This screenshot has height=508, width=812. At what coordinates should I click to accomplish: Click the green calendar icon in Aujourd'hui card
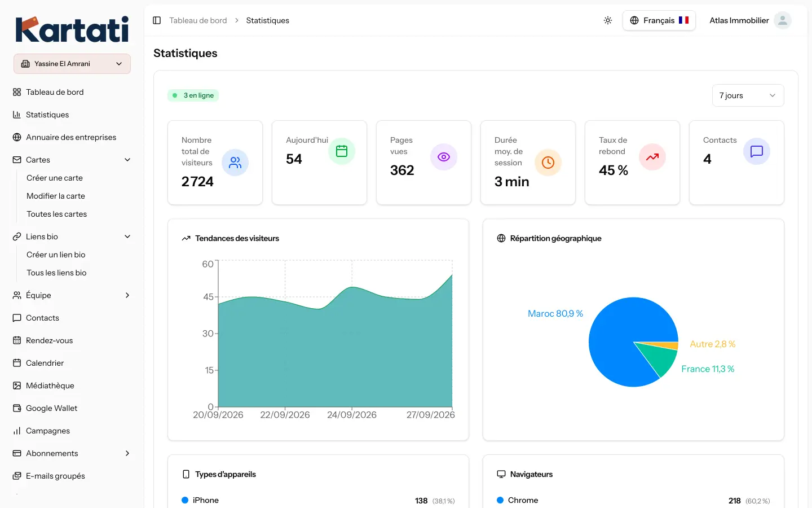pos(342,151)
